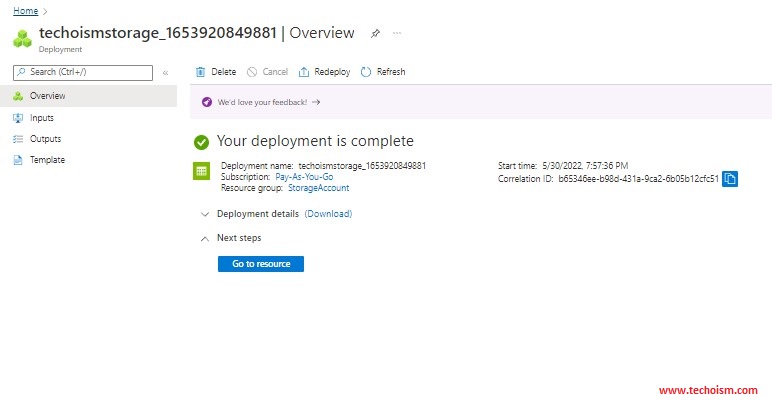
Task: Click the feedback rocket icon
Action: pyautogui.click(x=207, y=102)
